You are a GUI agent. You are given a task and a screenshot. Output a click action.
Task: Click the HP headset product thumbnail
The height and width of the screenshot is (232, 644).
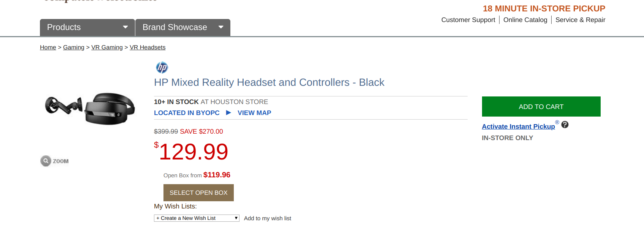click(90, 108)
